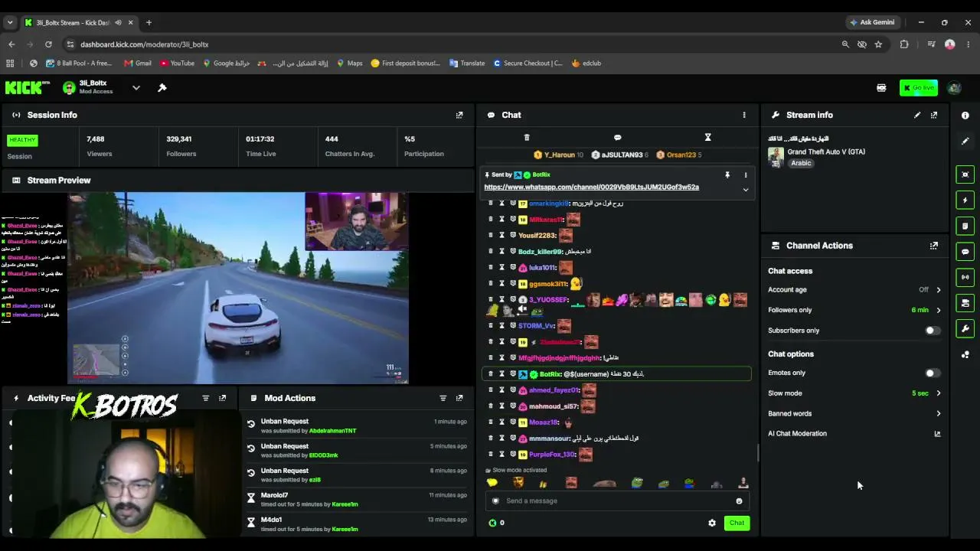The image size is (980, 551).
Task: Click the green Go live button
Action: coord(919,88)
